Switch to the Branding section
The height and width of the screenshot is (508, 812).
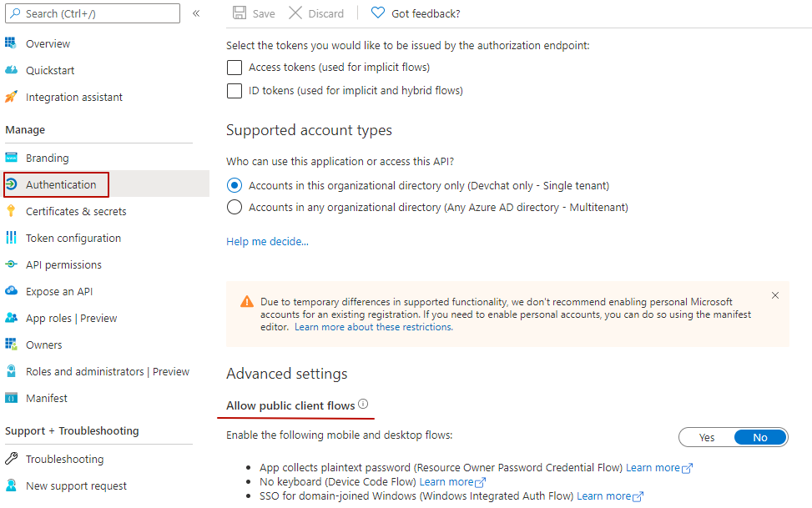pyautogui.click(x=48, y=157)
